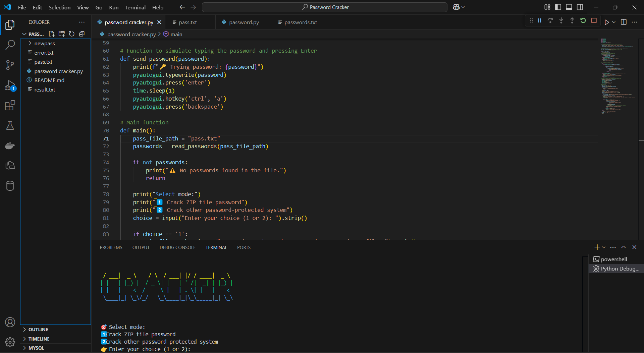Viewport: 644px width, 353px height.
Task: Stop the debugging session
Action: coord(594,21)
